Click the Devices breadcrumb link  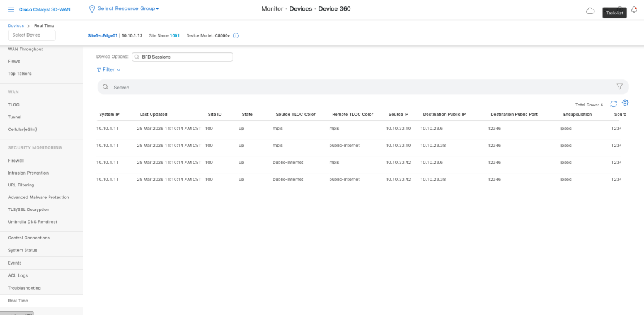click(16, 25)
